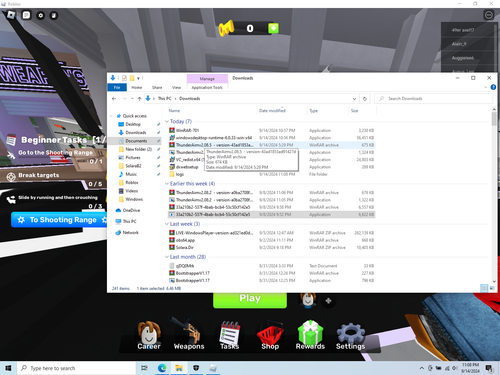Screen dimensions: 500x375
Task: Click the green Play button
Action: coord(250,299)
